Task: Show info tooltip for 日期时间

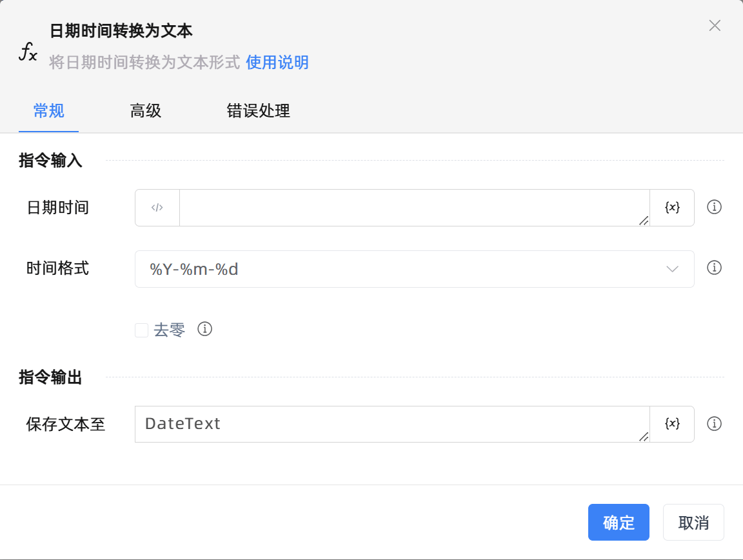Action: tap(714, 207)
